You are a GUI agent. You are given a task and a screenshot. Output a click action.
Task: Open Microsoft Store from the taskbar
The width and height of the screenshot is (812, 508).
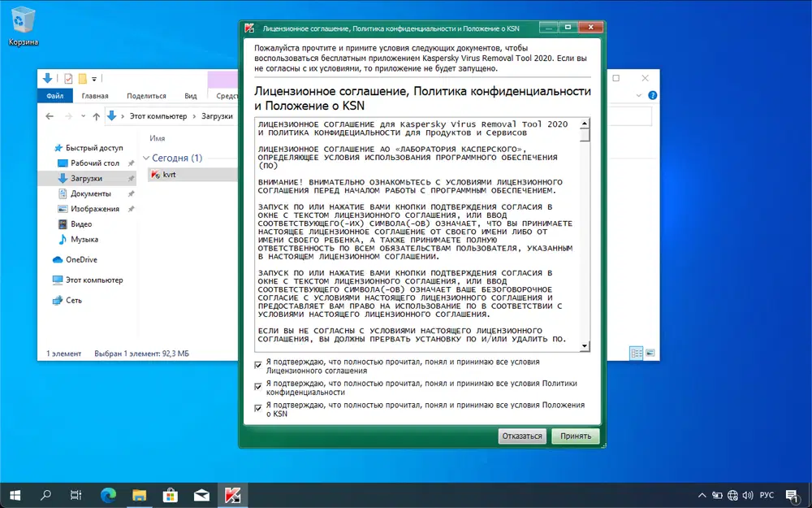pos(171,496)
